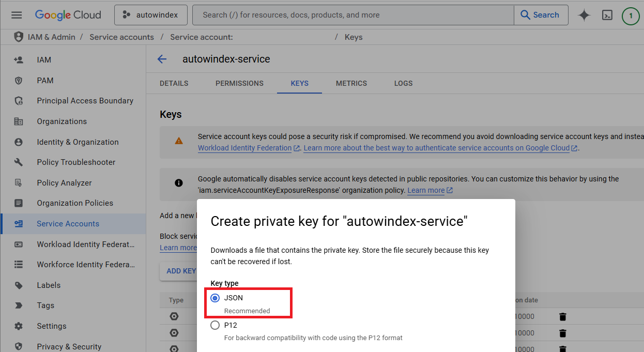The width and height of the screenshot is (644, 352).
Task: Switch to the METRICS tab
Action: point(351,83)
